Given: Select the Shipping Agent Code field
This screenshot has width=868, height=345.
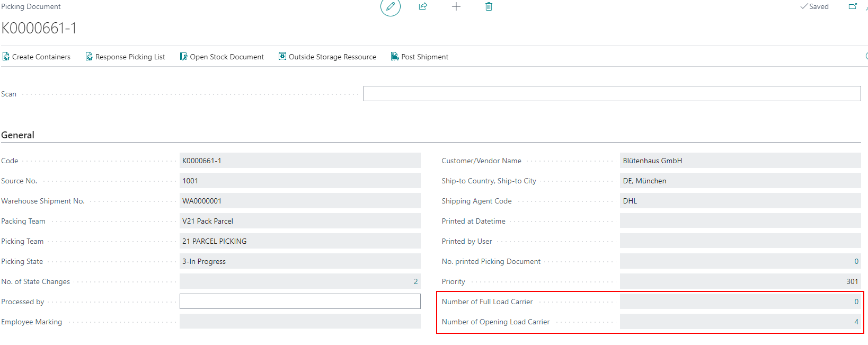Looking at the screenshot, I should 740,201.
